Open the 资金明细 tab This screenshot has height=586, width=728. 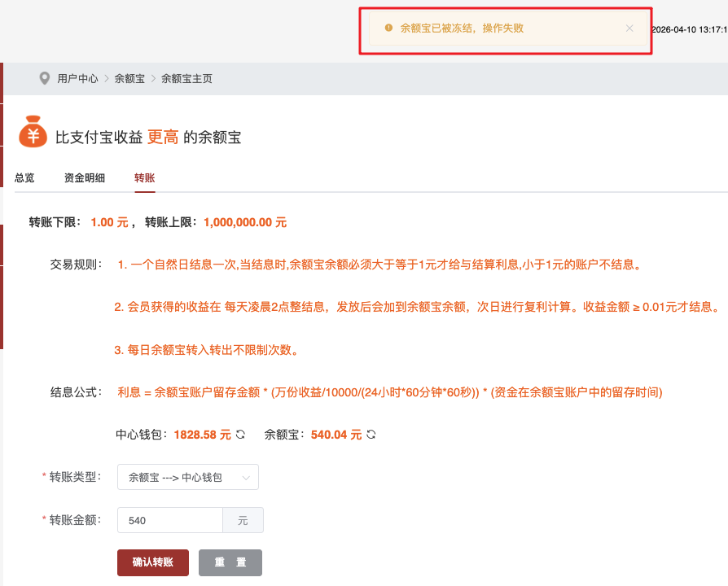(85, 177)
